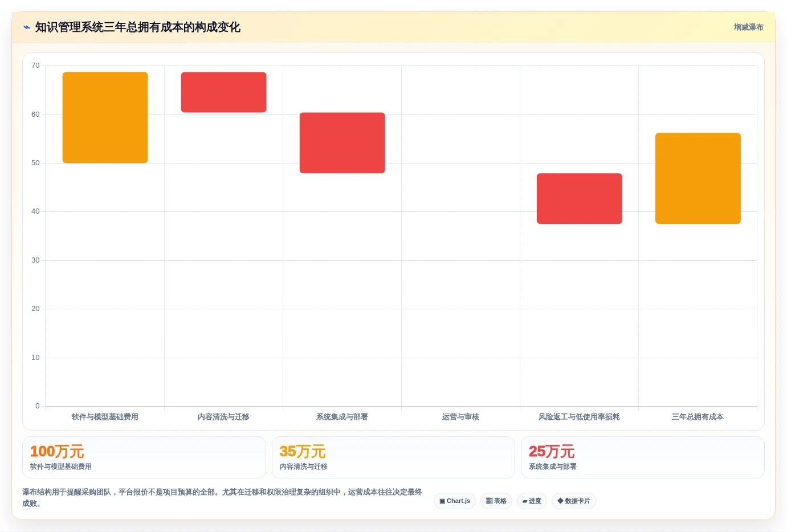
Task: Select the orange 软件与模型基础费用 bar
Action: click(x=105, y=117)
